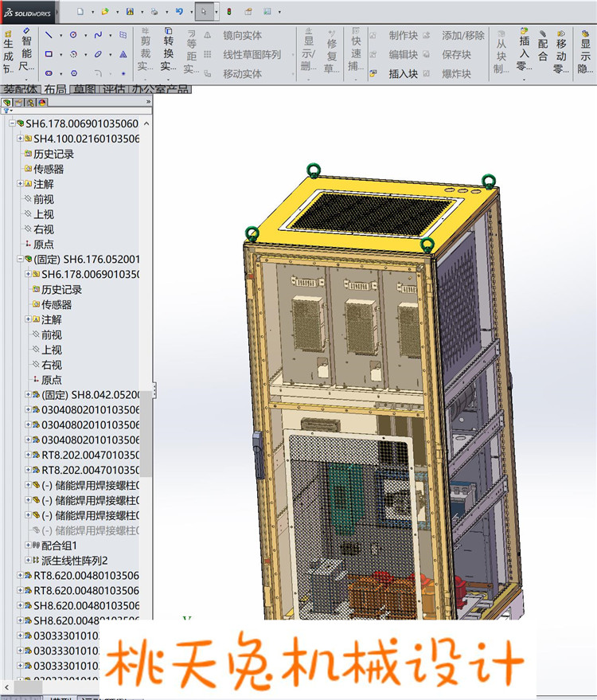Collapse the (固定) SH6.176.052001 node
The width and height of the screenshot is (597, 700).
tap(20, 259)
